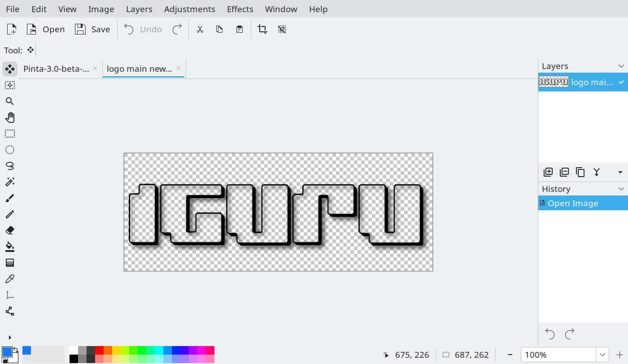Click the Open button

(46, 30)
